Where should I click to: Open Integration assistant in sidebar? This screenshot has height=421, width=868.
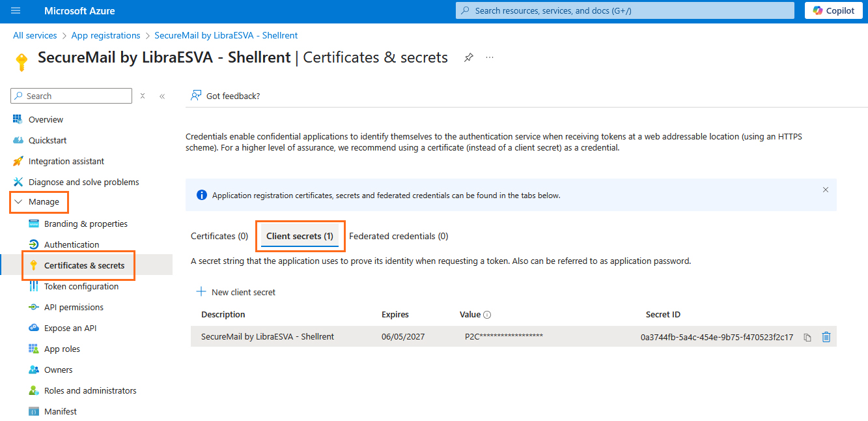66,161
